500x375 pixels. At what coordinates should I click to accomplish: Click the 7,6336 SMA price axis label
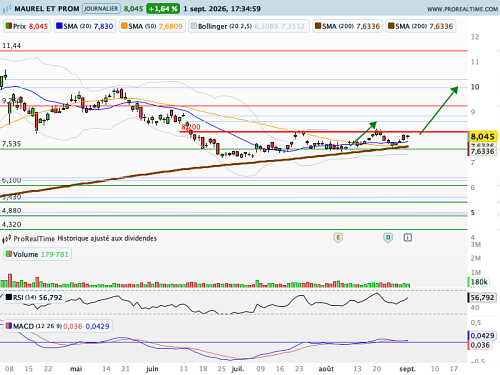click(483, 151)
